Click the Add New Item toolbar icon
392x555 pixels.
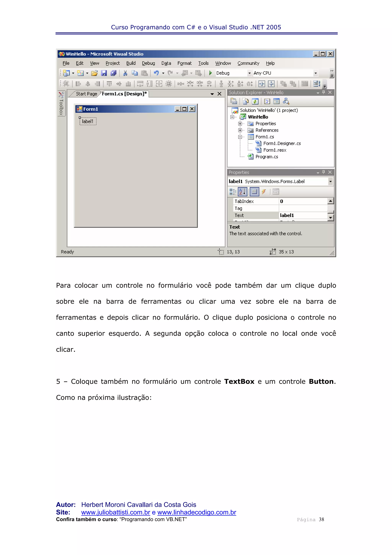pyautogui.click(x=80, y=73)
